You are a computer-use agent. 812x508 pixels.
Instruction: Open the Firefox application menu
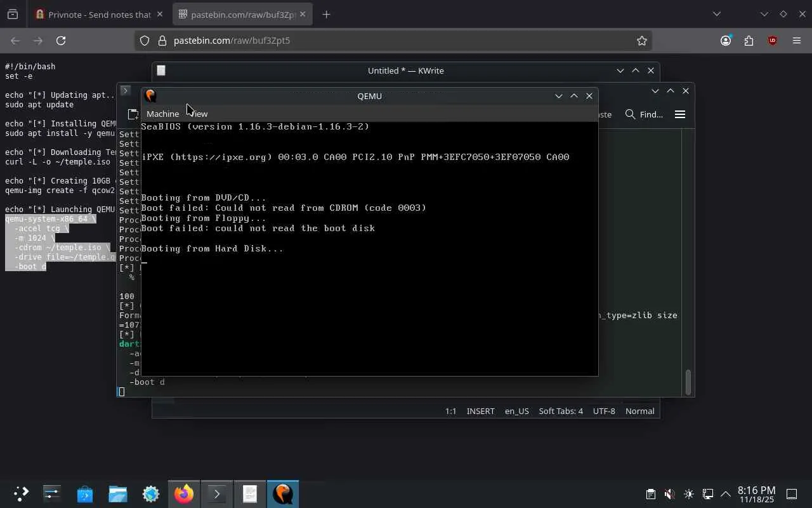tap(797, 41)
